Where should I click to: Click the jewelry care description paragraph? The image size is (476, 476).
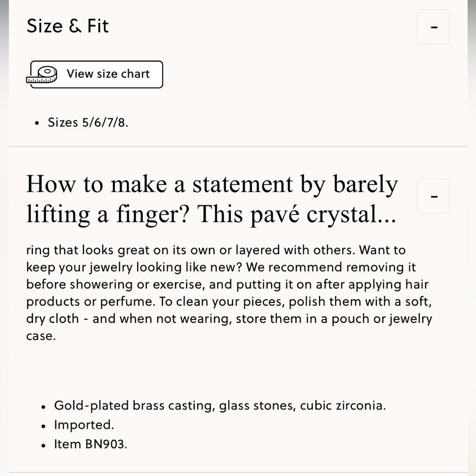point(229,293)
